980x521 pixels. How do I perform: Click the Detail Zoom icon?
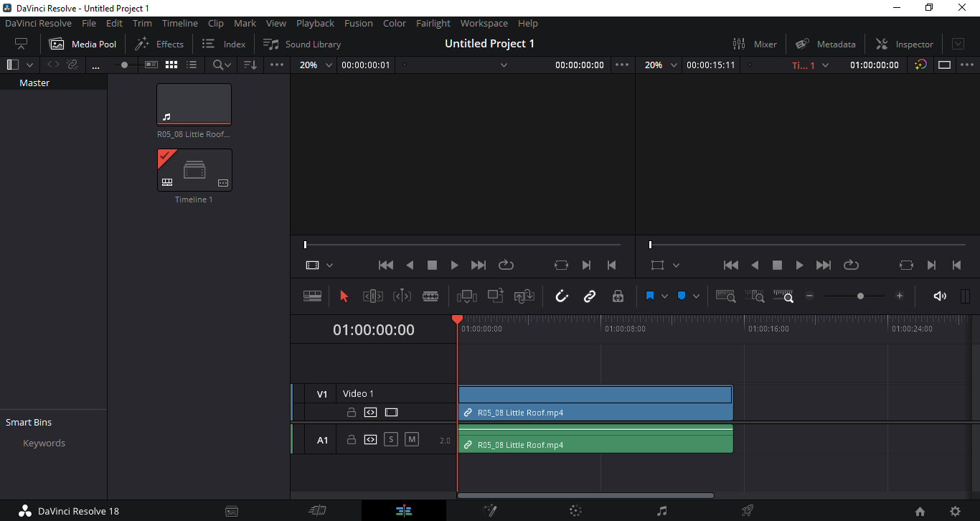(755, 296)
